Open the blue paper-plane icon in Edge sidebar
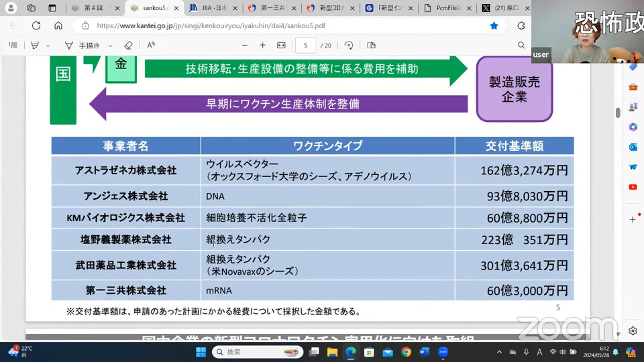644x362 pixels. (633, 167)
